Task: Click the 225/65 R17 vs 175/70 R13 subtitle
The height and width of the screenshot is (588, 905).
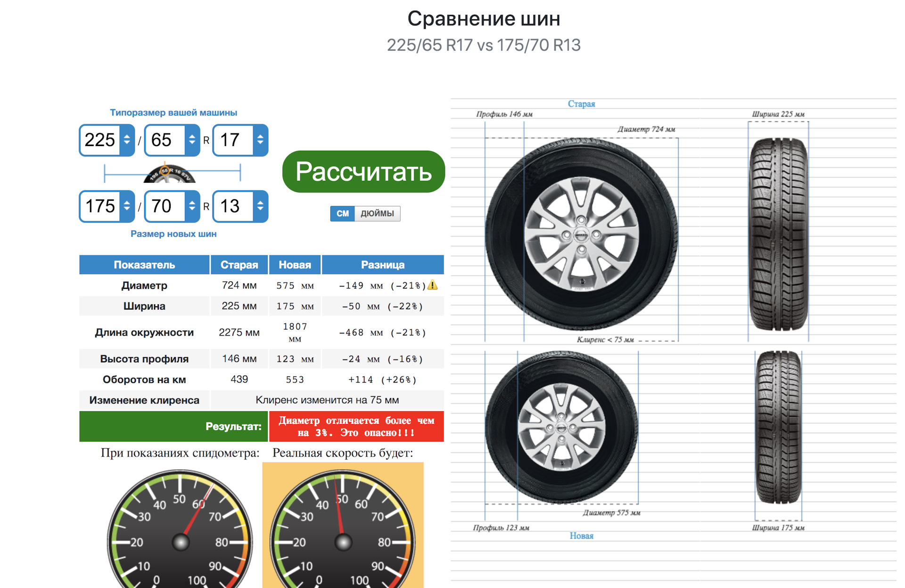Action: coord(484,45)
